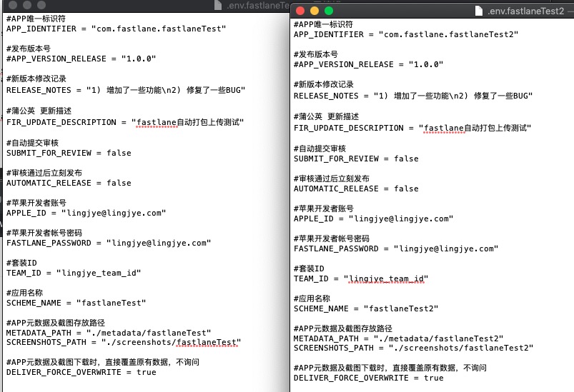Screen dimensions: 574x392
Task: Click the #APP唯一标识符 comment in the left window
Action: click(36, 19)
